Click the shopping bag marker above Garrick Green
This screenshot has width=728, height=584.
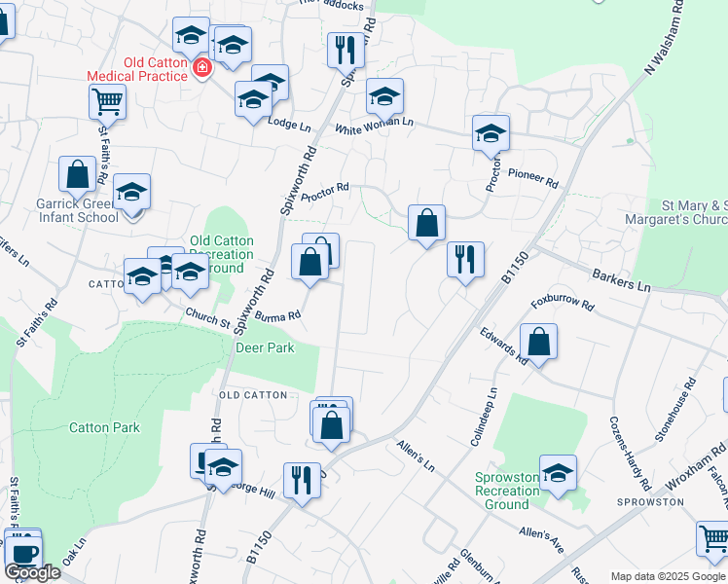[x=77, y=175]
